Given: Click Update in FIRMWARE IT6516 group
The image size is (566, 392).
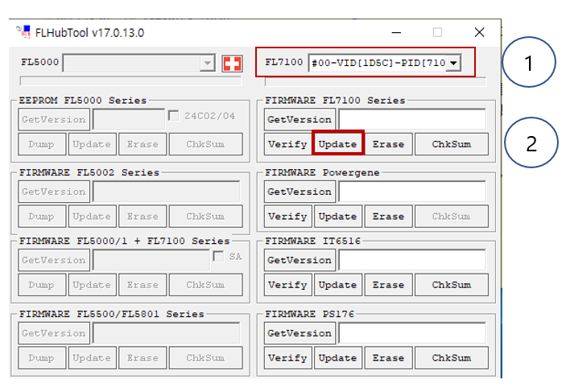Looking at the screenshot, I should (338, 285).
